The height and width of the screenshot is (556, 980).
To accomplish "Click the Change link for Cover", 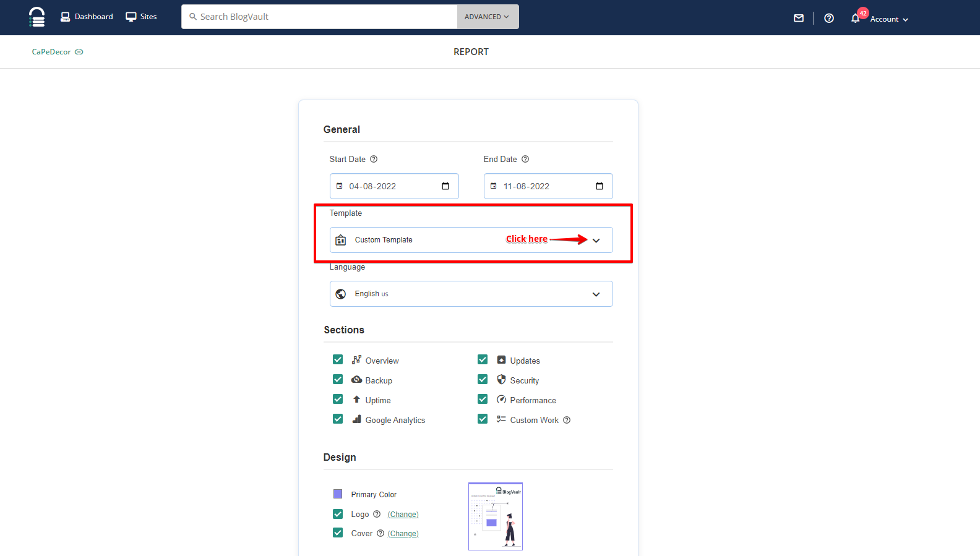I will [x=403, y=534].
